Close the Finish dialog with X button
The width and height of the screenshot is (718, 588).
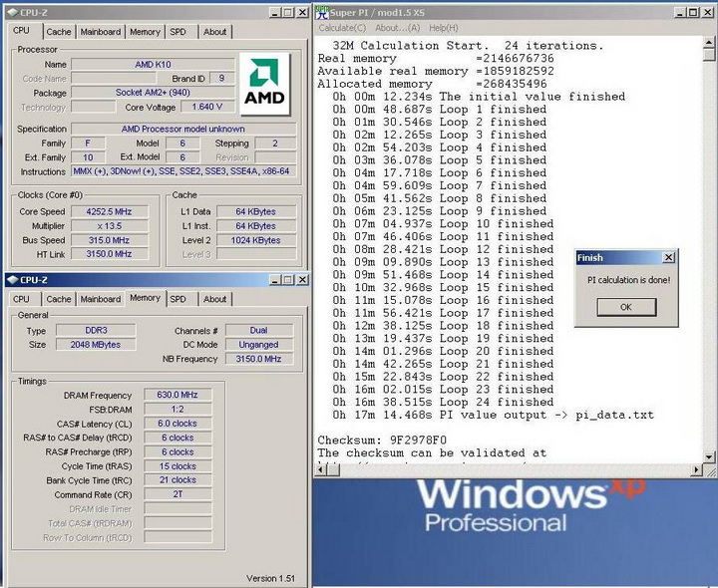pyautogui.click(x=668, y=257)
